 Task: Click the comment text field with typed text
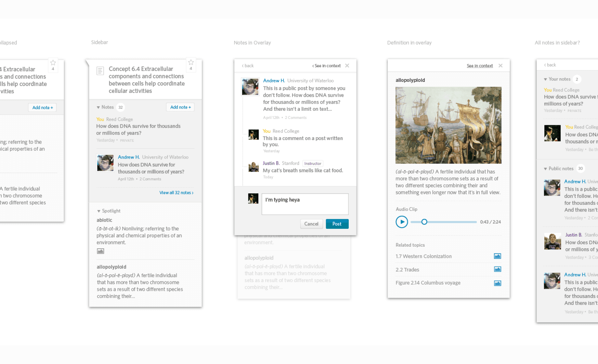(305, 204)
